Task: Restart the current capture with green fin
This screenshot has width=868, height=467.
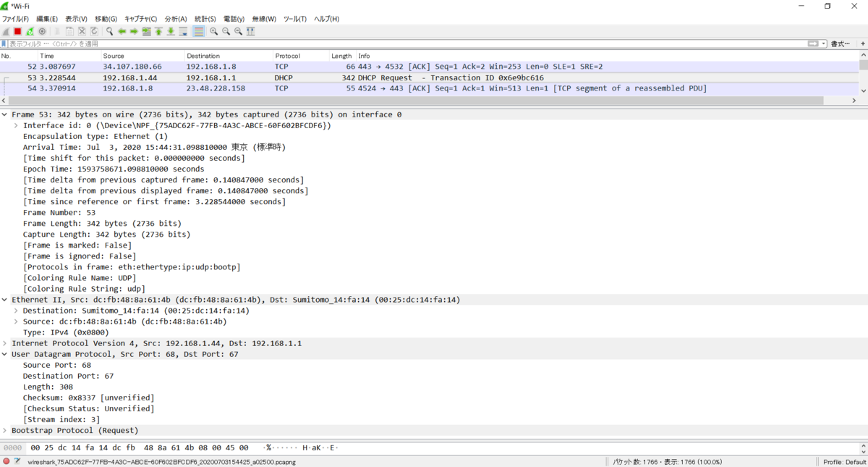Action: click(30, 31)
